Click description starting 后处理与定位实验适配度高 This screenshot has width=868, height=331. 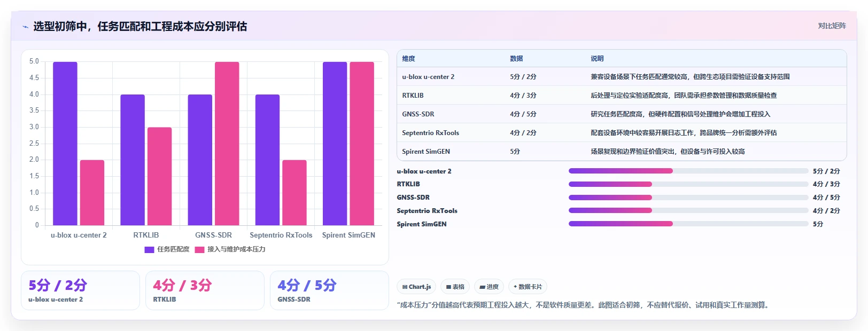(x=684, y=96)
